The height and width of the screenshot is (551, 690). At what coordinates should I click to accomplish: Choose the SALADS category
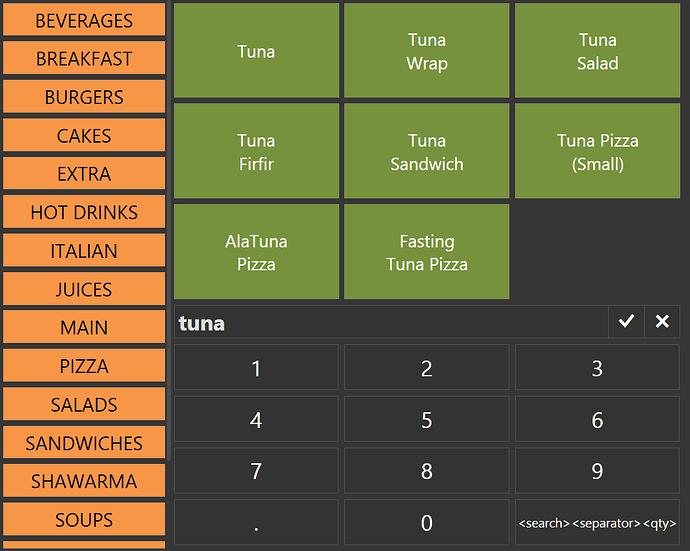coord(84,405)
